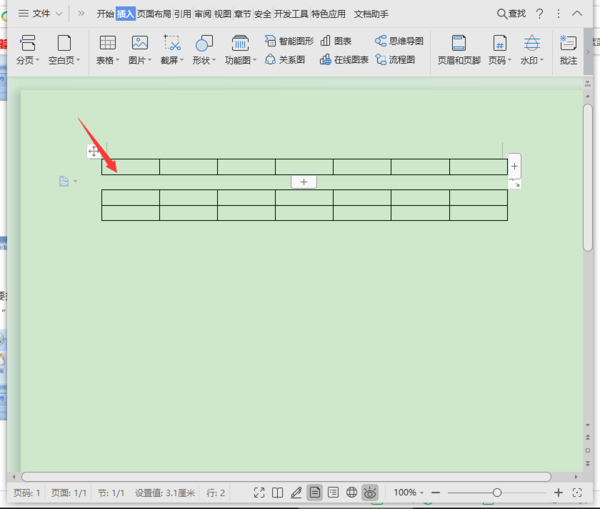Screen dimensions: 600x509
Task: Switch to the 页面布局 tab
Action: tap(154, 14)
